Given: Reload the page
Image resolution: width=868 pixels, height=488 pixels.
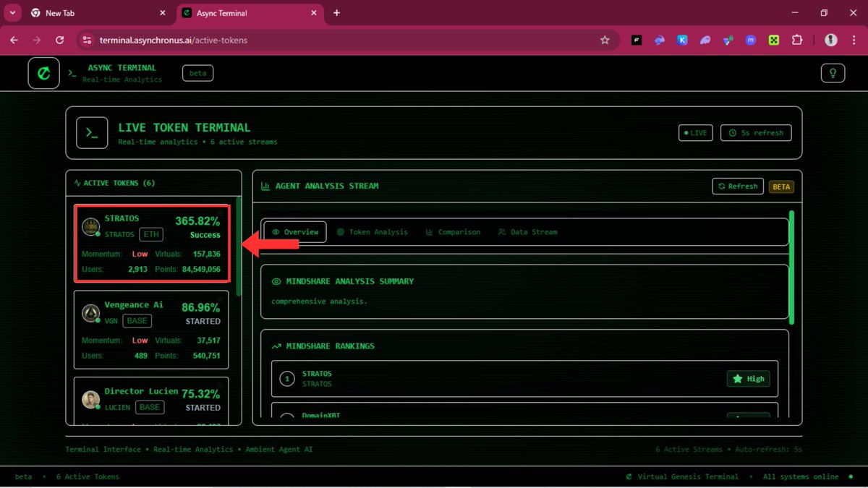Looking at the screenshot, I should (x=60, y=40).
